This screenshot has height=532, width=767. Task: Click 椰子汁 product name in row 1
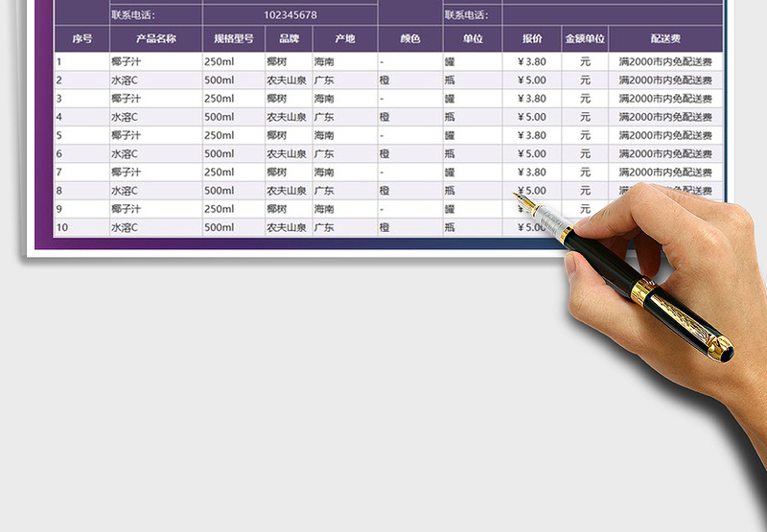(125, 61)
